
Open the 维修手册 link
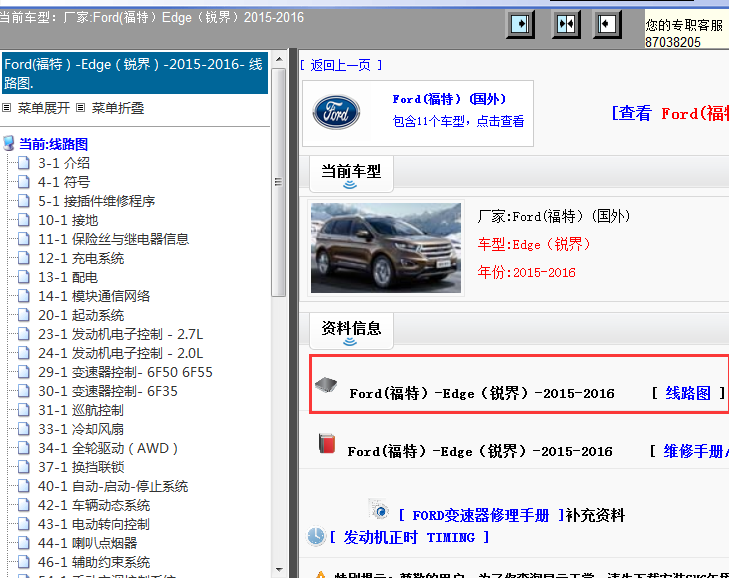(696, 451)
